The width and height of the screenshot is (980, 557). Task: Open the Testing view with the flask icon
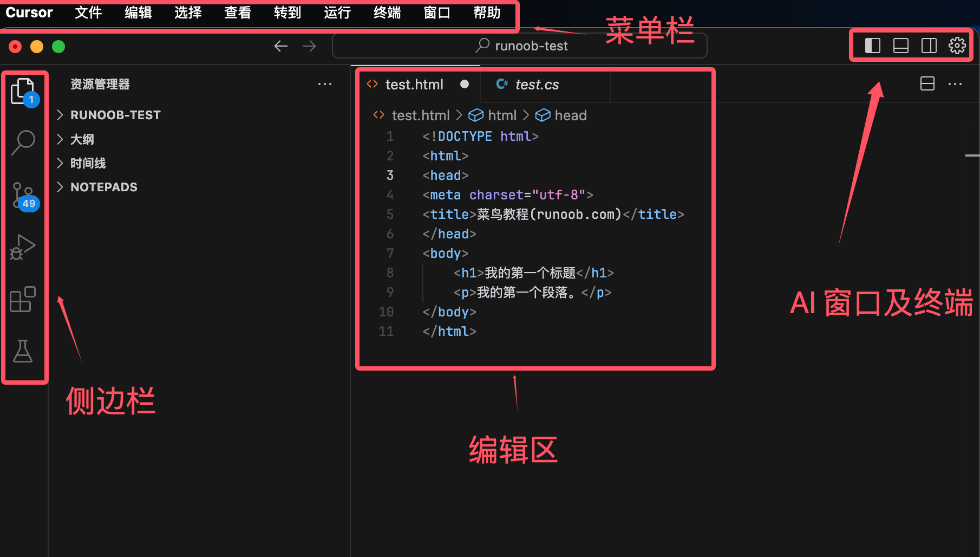[24, 351]
